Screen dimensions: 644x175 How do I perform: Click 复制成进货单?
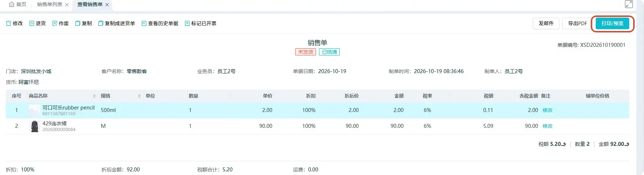(117, 23)
